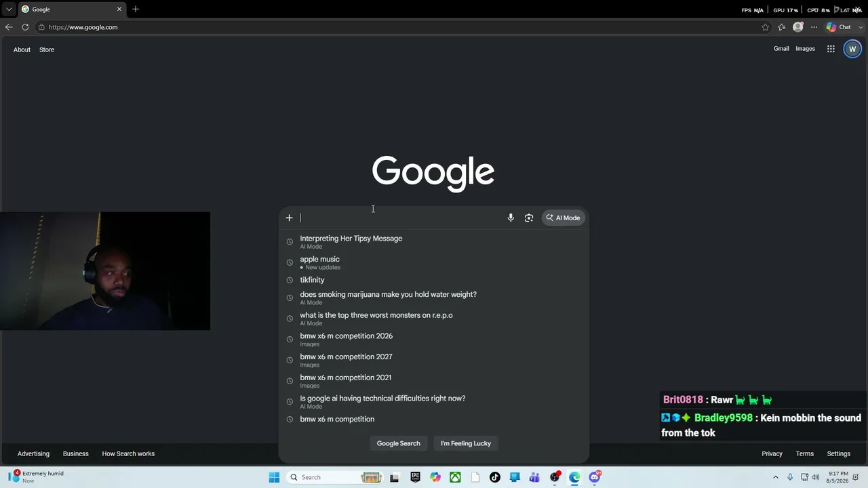Expand the Copilot Chat dropdown arrow

pyautogui.click(x=859, y=27)
